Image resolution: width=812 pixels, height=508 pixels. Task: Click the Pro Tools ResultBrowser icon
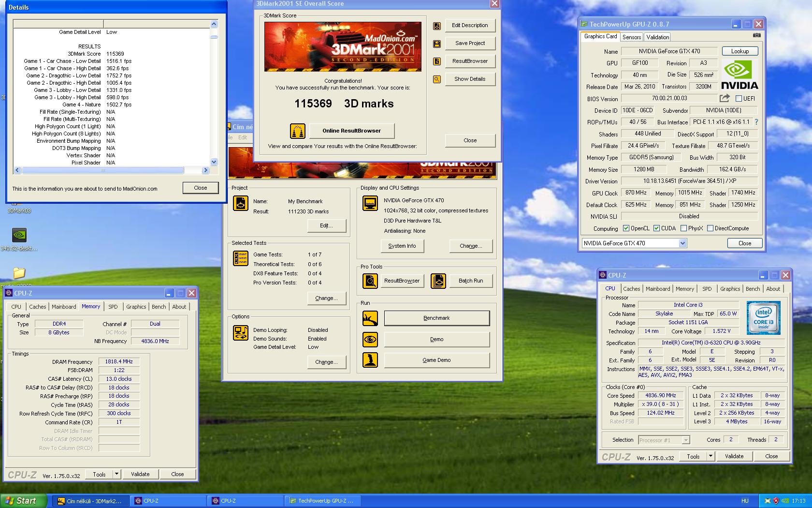tap(370, 281)
